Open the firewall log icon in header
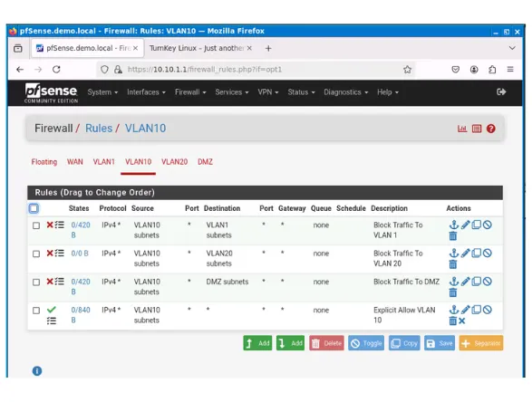532x402 pixels. coord(477,129)
